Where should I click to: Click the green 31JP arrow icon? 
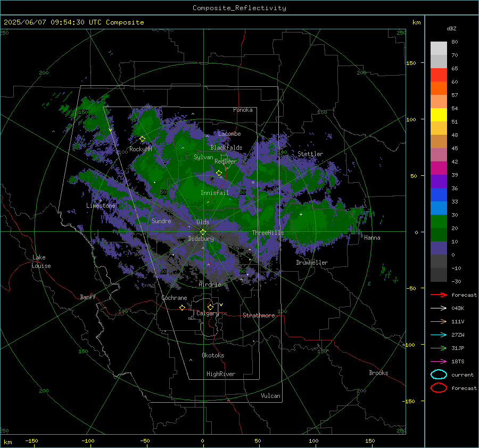coord(439,348)
